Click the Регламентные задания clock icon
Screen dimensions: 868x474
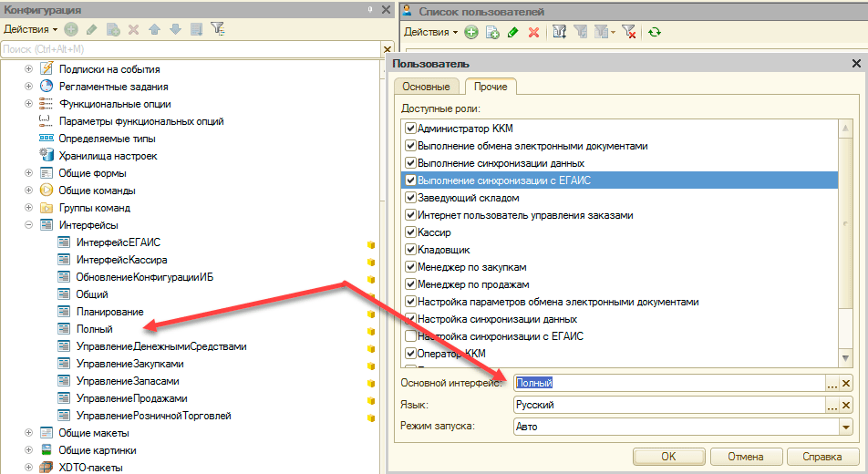[x=46, y=87]
